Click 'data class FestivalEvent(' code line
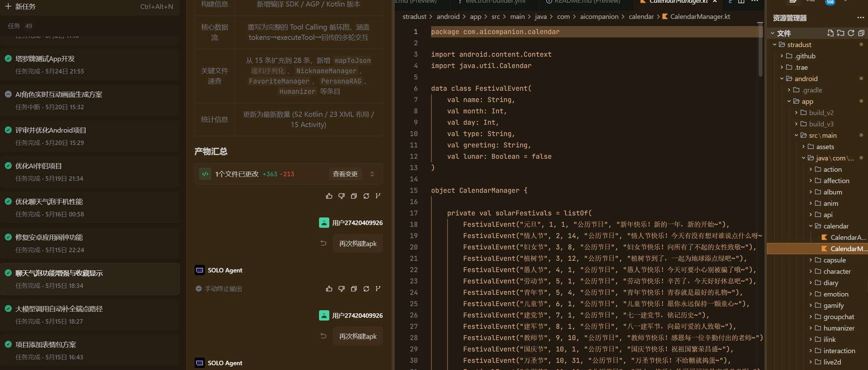The height and width of the screenshot is (370, 868). pyautogui.click(x=481, y=88)
